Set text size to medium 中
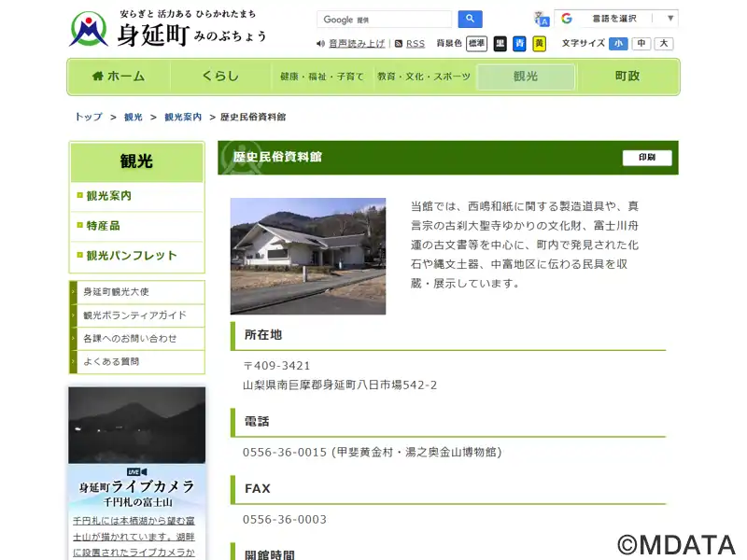Screen dimensions: 747x560 pos(641,44)
